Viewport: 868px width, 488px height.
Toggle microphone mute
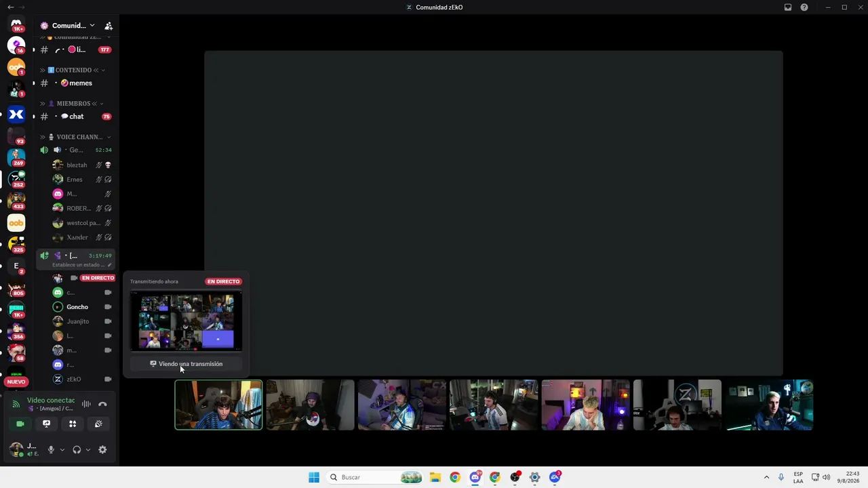(x=51, y=450)
